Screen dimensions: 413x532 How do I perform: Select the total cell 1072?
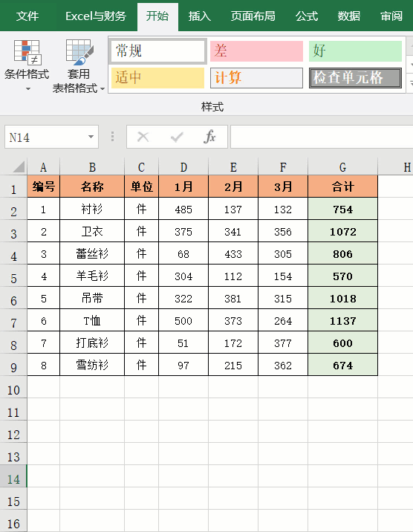pyautogui.click(x=343, y=231)
